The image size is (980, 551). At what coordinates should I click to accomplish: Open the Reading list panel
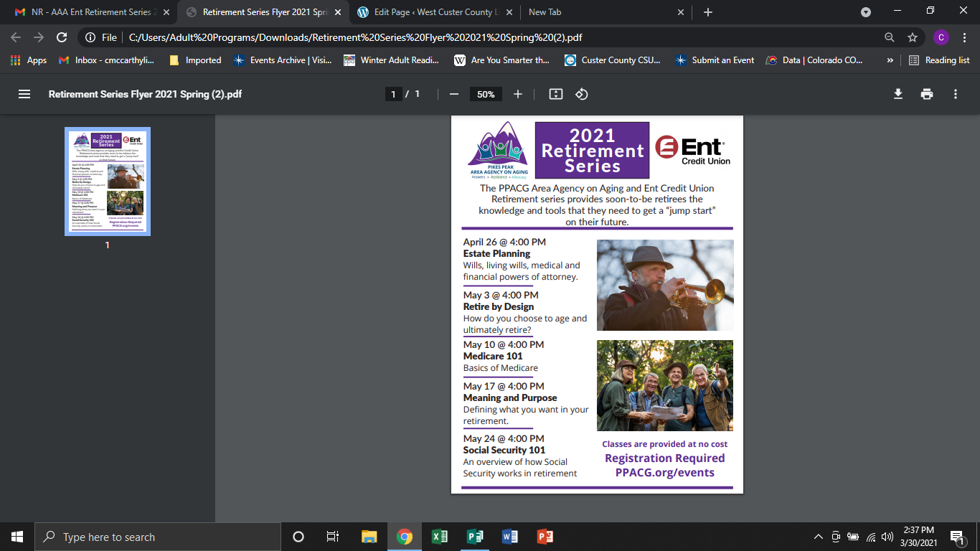tap(939, 60)
